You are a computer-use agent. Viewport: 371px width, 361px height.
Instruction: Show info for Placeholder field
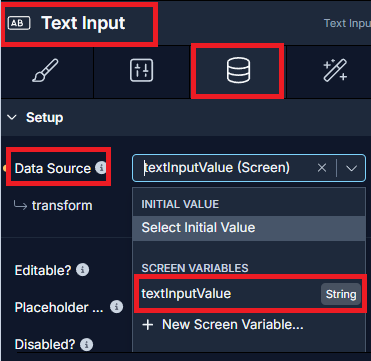pos(116,307)
